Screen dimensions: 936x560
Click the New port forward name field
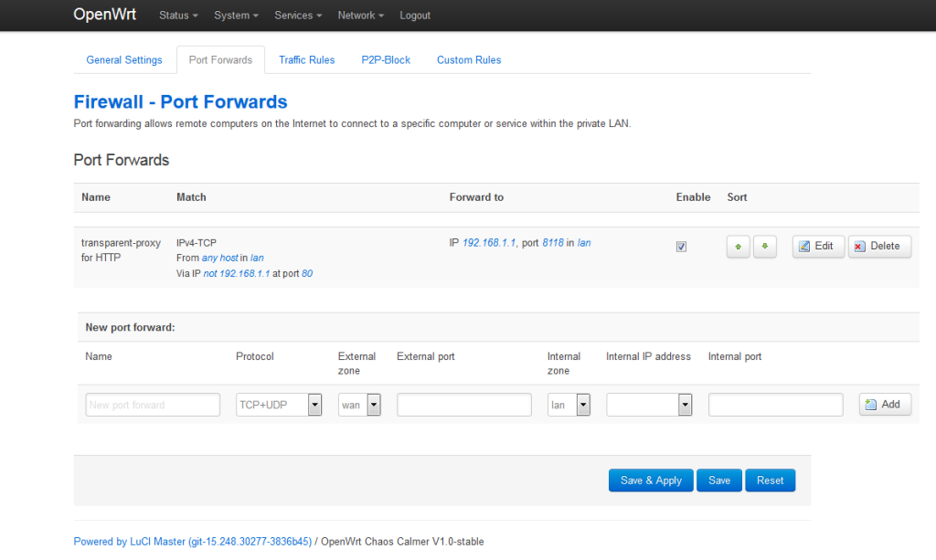pyautogui.click(x=152, y=405)
